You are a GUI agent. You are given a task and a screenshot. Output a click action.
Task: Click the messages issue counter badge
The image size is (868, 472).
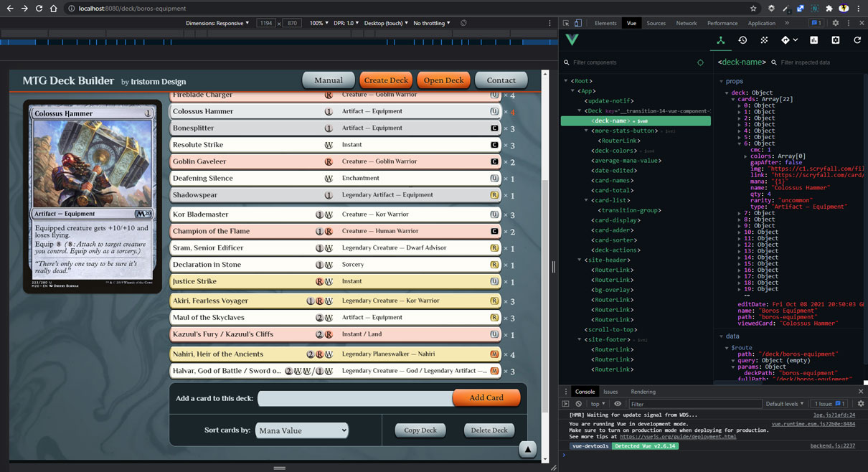[x=816, y=23]
